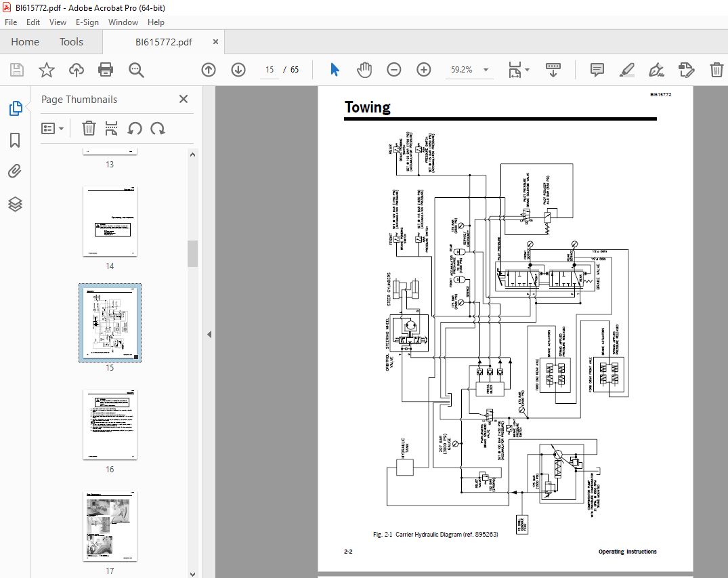Image resolution: width=728 pixels, height=578 pixels.
Task: Select page 16 thumbnail
Action: (x=110, y=424)
